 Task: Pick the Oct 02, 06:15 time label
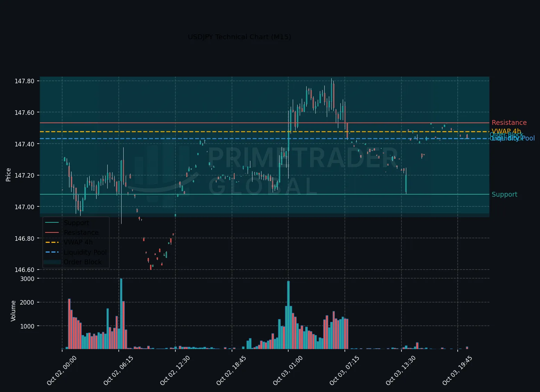click(118, 370)
